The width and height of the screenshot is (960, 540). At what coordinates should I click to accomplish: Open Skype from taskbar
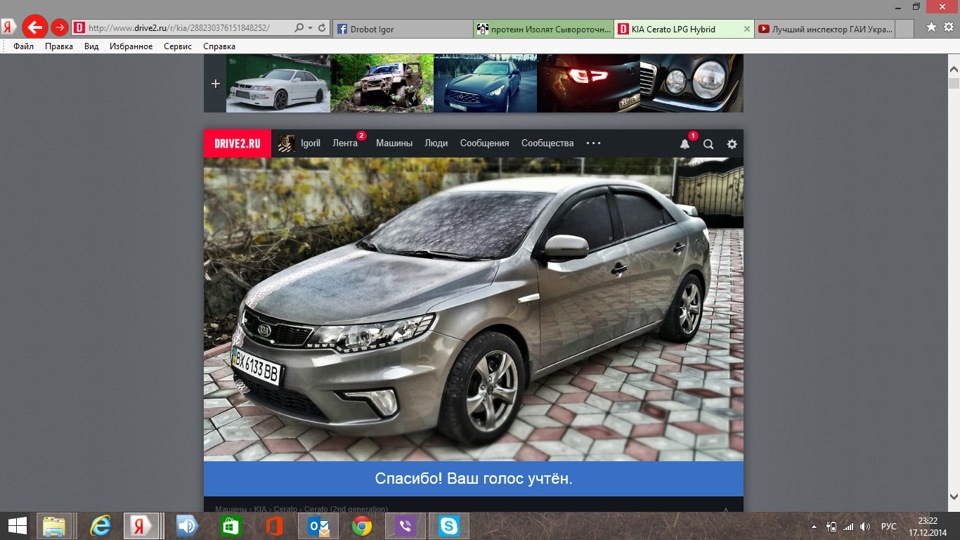coord(449,526)
